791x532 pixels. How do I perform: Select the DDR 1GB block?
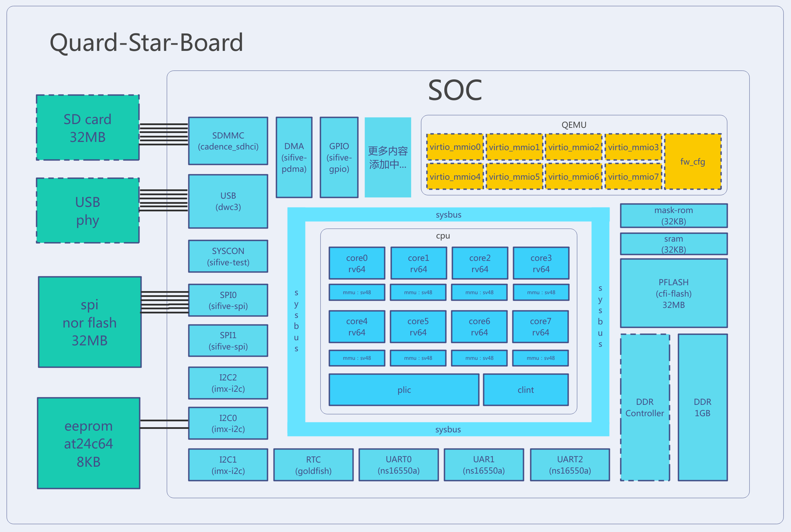(x=702, y=407)
